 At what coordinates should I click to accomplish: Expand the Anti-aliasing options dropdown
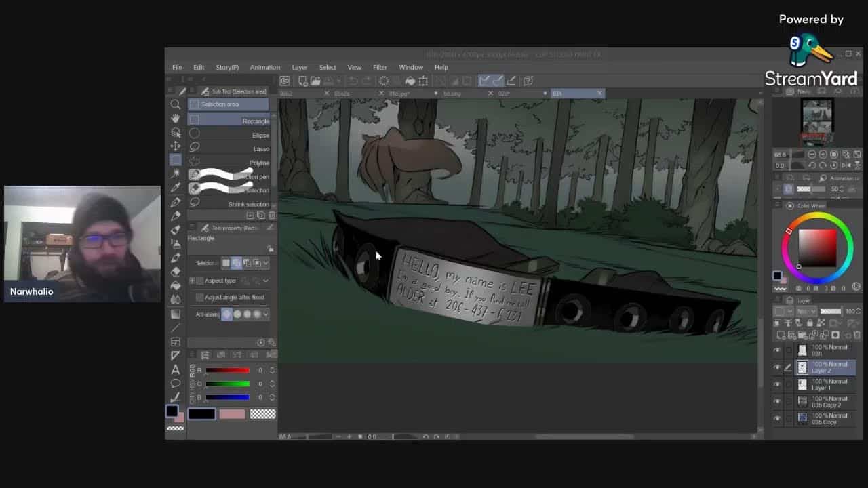click(x=265, y=314)
